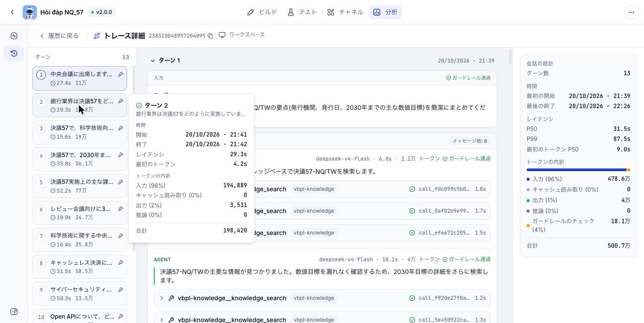Screen dimensions: 644x323
Task: Open the ワークスペース button
Action: click(242, 35)
